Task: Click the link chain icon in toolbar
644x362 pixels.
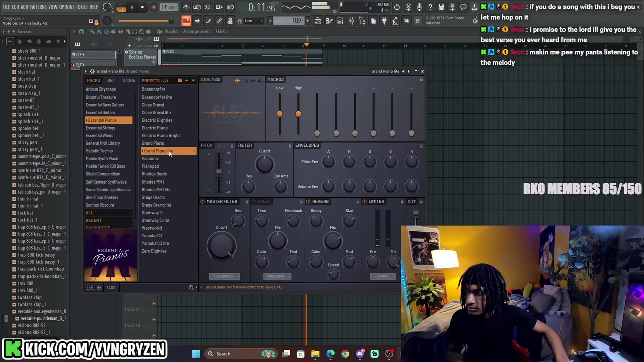Action: point(219,21)
